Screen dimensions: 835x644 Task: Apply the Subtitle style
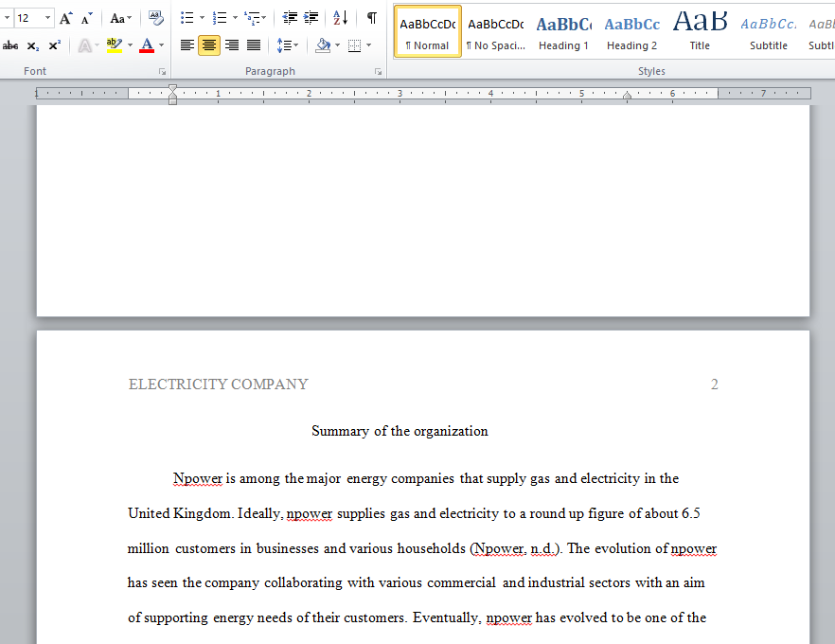pos(769,31)
